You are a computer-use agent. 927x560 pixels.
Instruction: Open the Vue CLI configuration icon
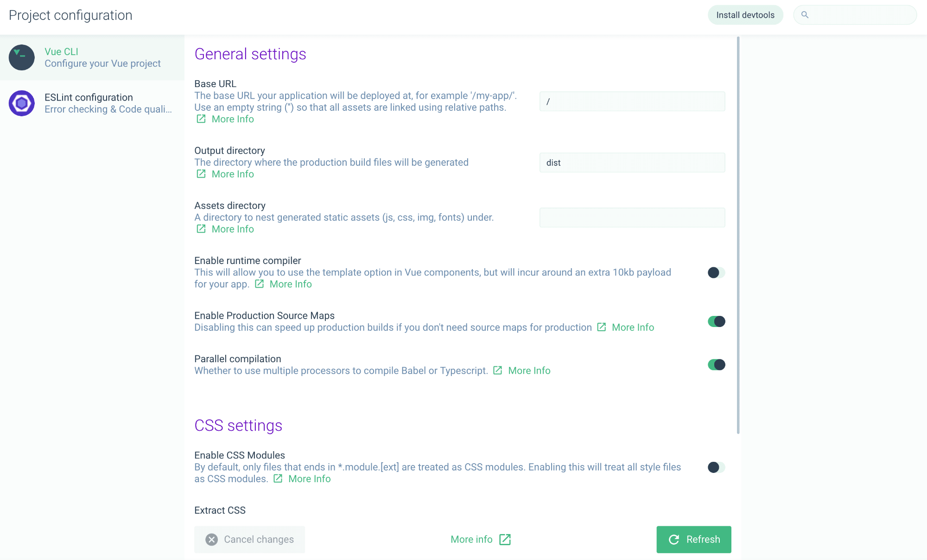click(x=22, y=57)
